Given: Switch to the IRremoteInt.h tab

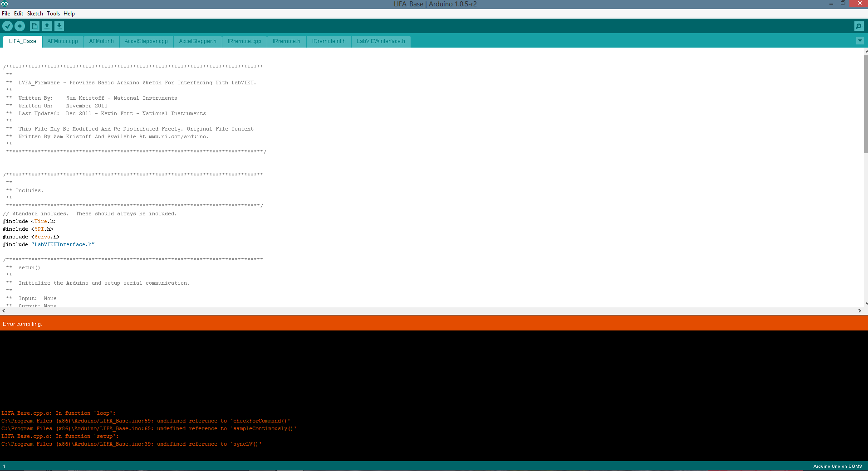Looking at the screenshot, I should coord(329,41).
